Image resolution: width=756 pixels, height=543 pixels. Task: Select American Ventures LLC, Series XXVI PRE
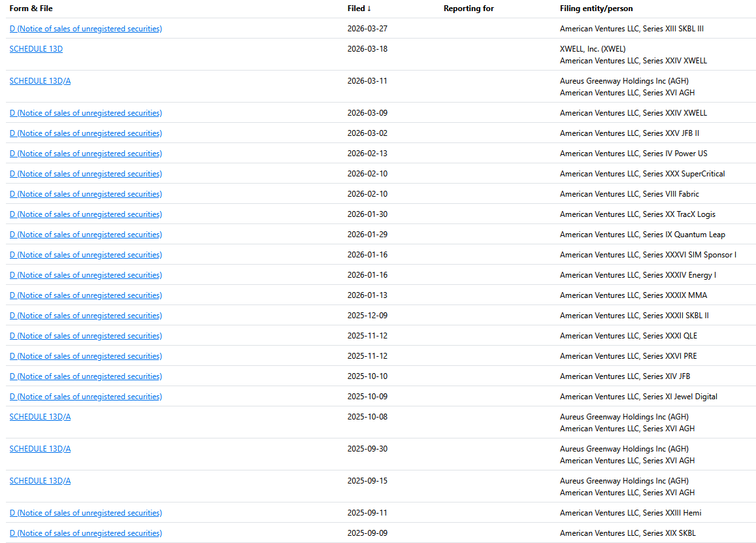(x=628, y=356)
